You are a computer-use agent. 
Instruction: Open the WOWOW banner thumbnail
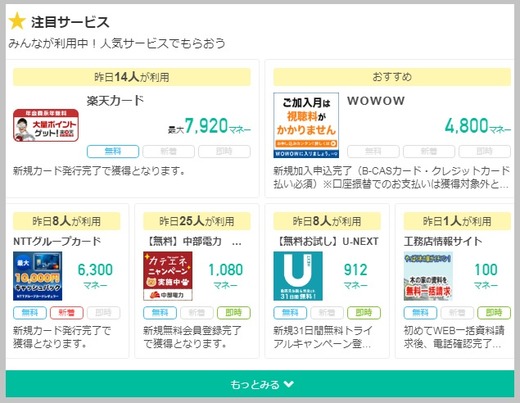pyautogui.click(x=306, y=125)
